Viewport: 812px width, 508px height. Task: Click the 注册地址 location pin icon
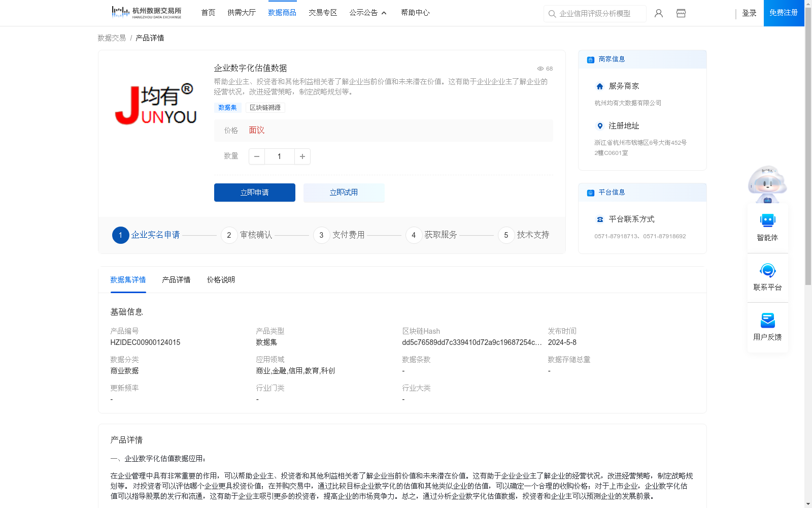tap(600, 126)
